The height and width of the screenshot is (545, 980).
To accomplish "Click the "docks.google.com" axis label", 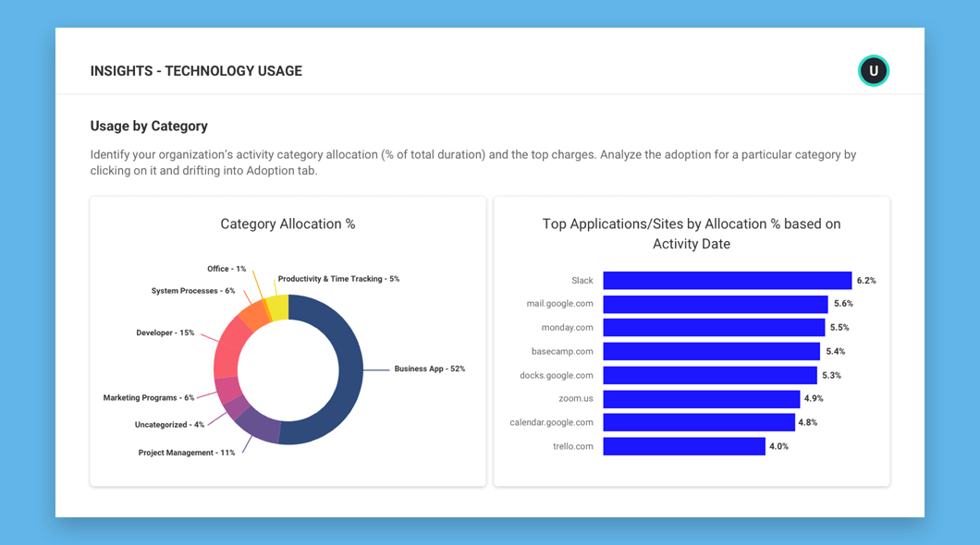I will click(557, 375).
